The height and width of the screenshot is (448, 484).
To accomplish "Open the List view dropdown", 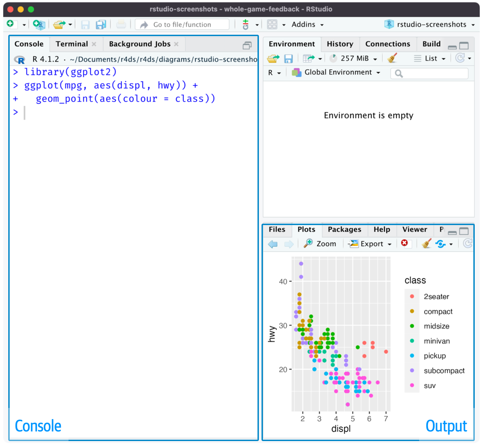I will [x=429, y=58].
